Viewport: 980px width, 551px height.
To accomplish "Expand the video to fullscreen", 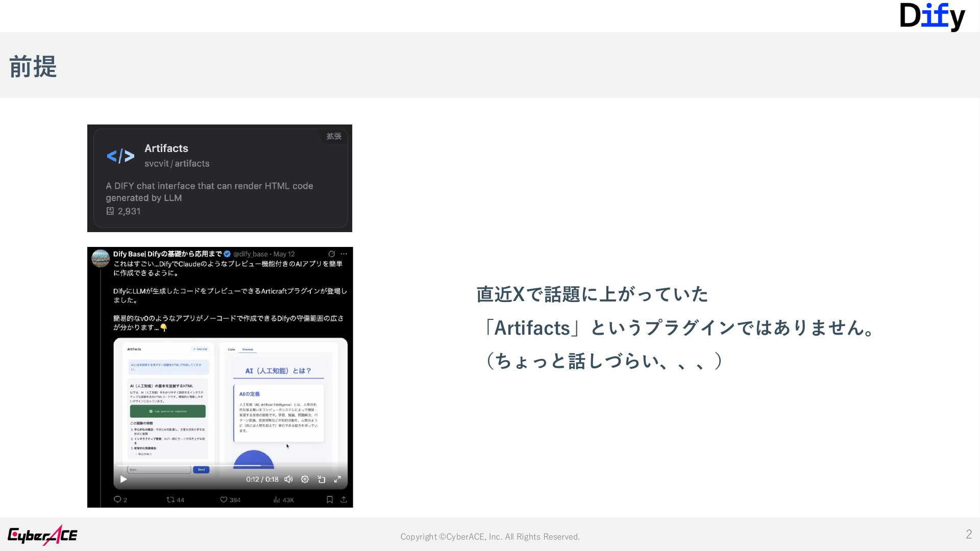I will (337, 480).
